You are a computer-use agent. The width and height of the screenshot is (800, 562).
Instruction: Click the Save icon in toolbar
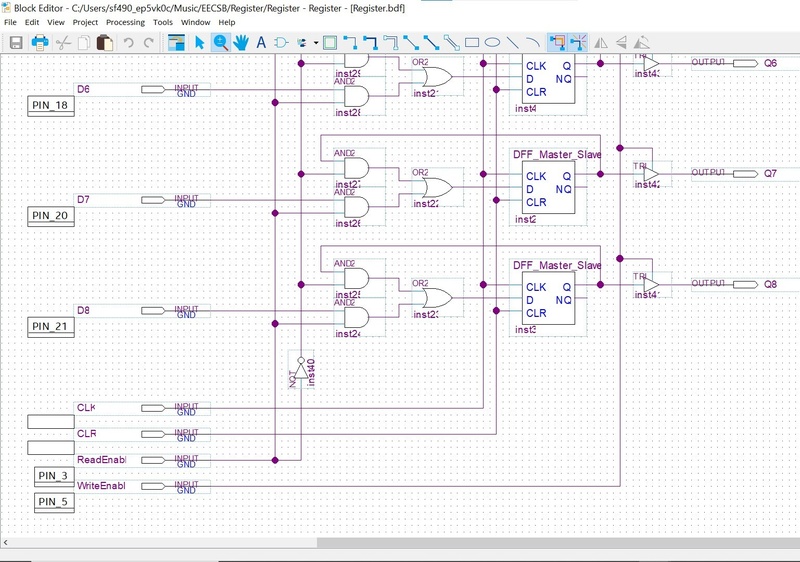(16, 43)
